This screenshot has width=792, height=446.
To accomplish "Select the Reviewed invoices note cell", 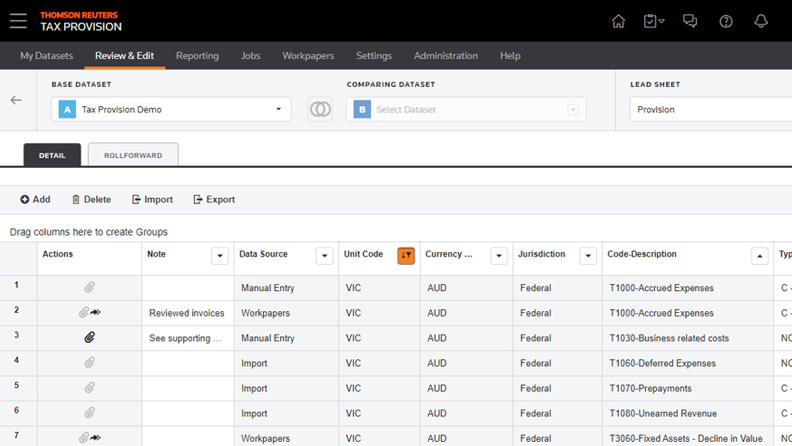I will [x=187, y=313].
